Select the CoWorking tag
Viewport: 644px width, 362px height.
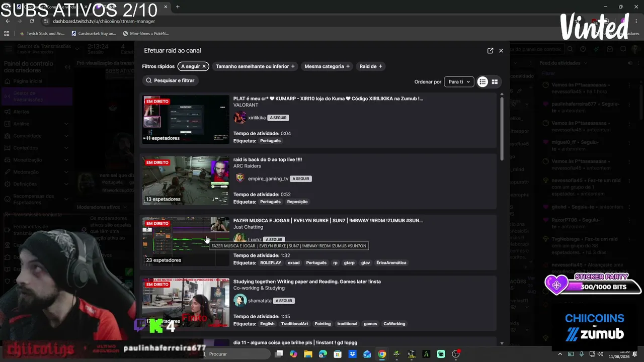click(394, 324)
